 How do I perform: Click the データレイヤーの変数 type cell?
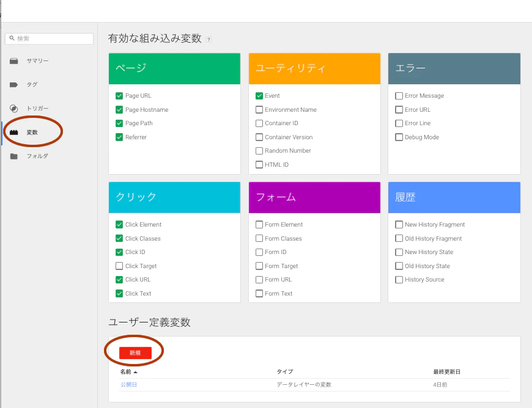coord(304,385)
